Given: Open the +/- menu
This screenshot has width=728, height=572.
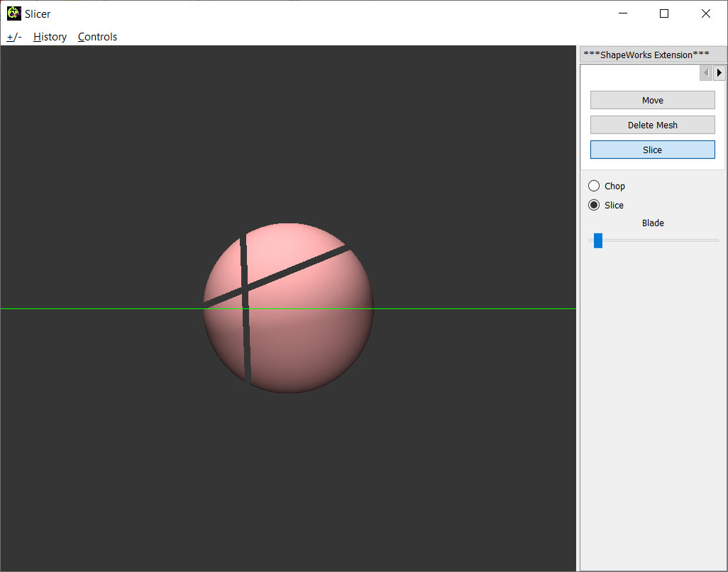Looking at the screenshot, I should tap(13, 36).
